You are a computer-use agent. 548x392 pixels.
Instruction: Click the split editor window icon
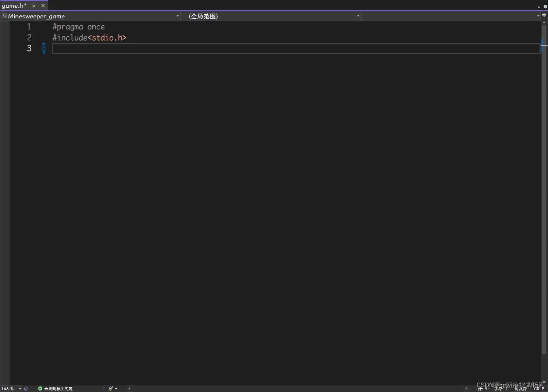(544, 15)
